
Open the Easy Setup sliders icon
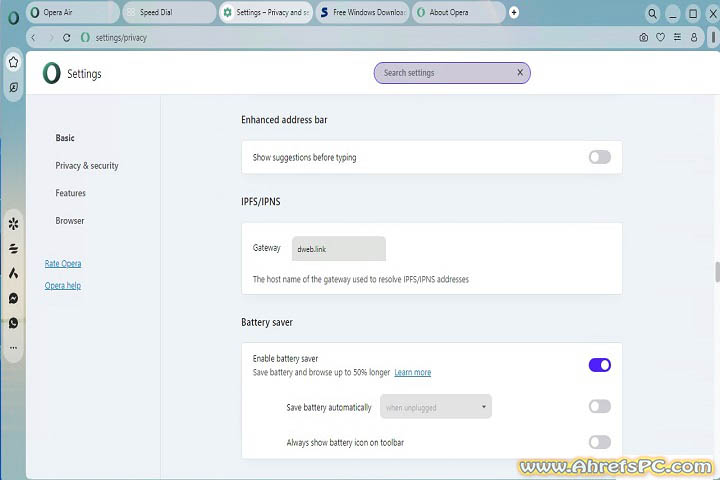click(x=677, y=37)
